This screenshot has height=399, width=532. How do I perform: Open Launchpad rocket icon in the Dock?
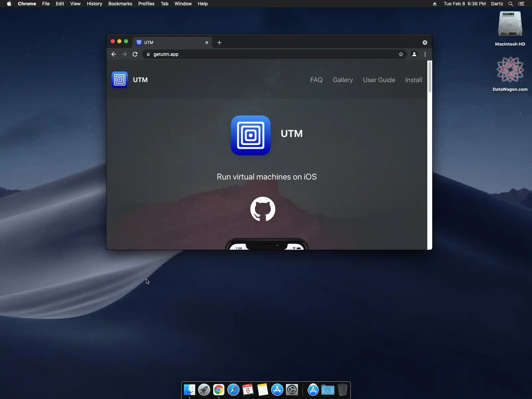pyautogui.click(x=204, y=390)
